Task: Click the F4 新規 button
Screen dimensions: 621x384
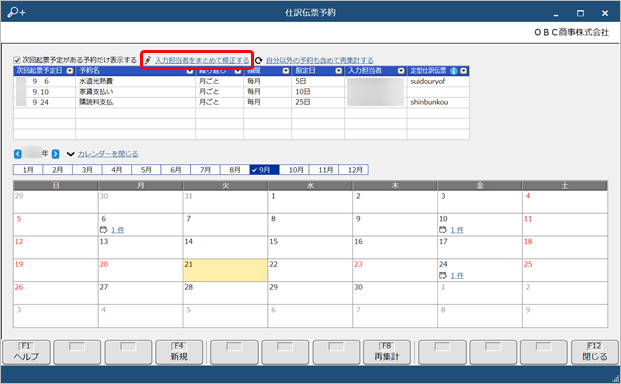Action: (179, 352)
